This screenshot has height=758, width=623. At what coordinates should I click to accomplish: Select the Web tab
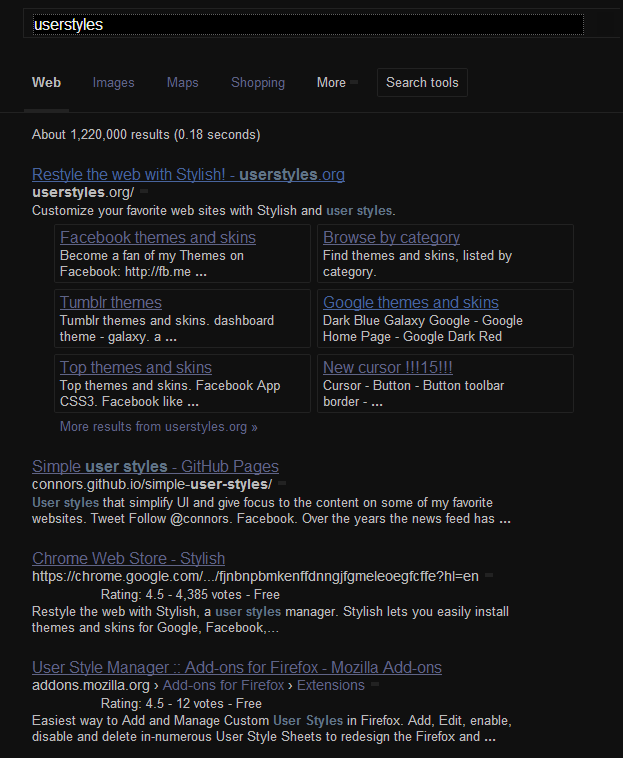tap(46, 83)
